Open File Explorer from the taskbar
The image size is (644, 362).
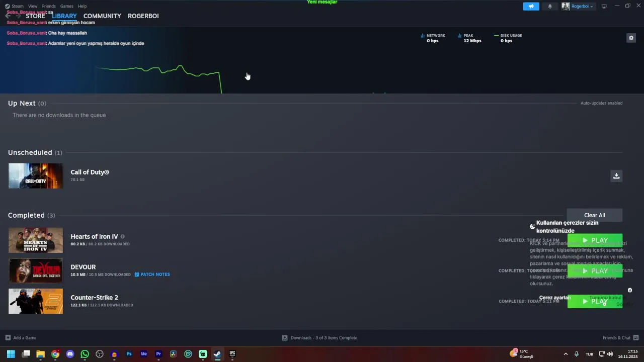tap(40, 354)
